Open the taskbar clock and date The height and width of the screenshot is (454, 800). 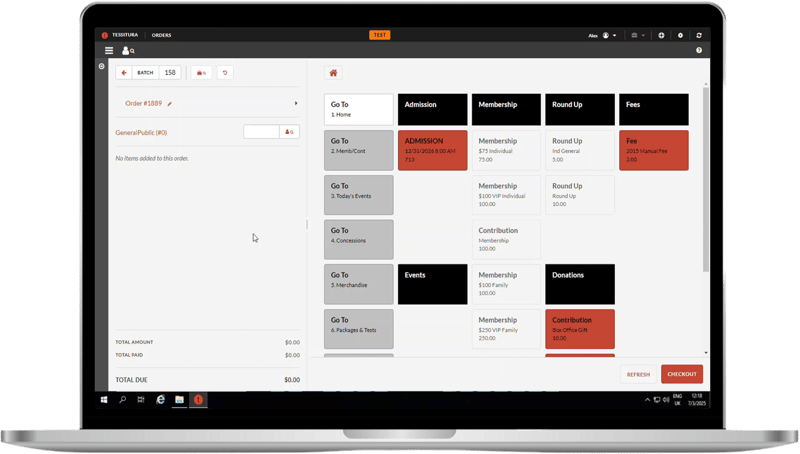pos(696,399)
